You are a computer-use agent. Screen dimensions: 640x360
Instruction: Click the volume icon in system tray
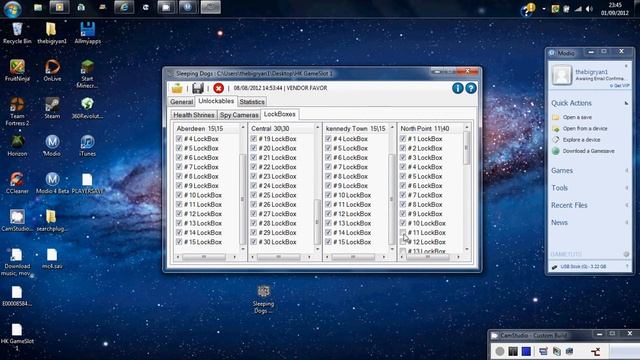(589, 9)
